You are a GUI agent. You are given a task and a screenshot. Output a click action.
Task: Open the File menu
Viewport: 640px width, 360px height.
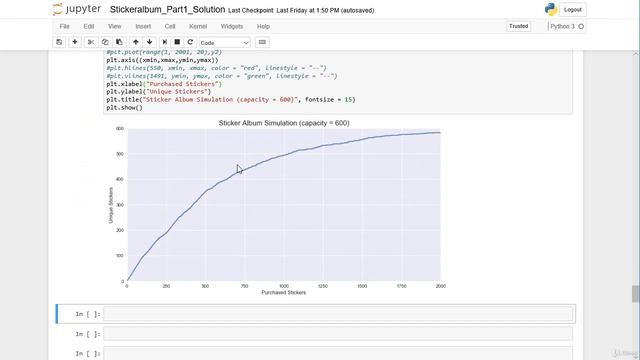pyautogui.click(x=64, y=26)
